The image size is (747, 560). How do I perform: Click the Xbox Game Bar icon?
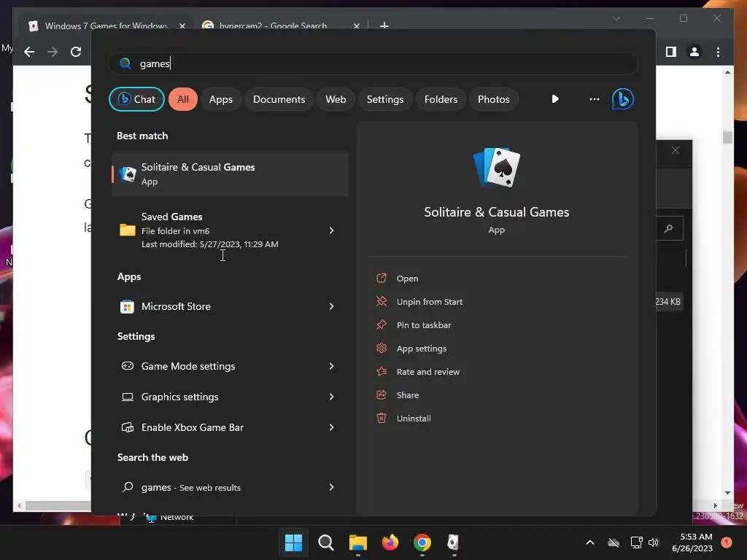click(127, 427)
